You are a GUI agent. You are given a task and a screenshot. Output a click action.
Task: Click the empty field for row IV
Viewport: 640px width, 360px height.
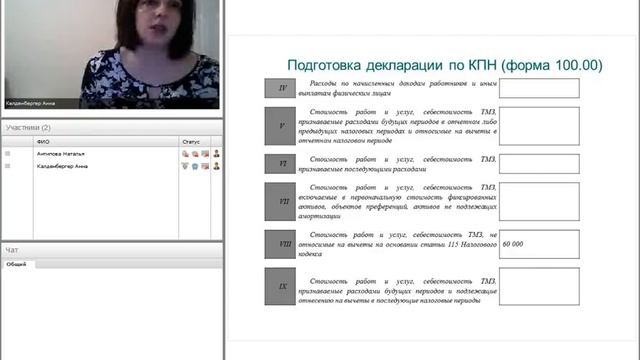539,88
